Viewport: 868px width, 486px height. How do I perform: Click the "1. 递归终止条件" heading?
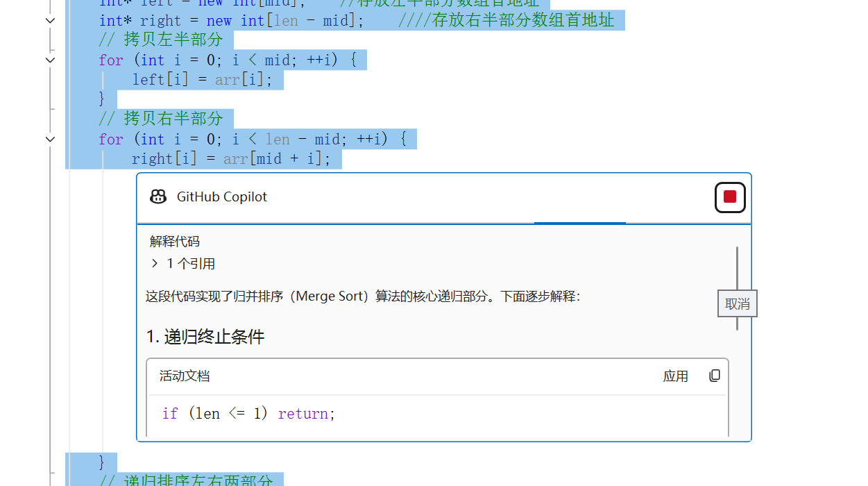pyautogui.click(x=205, y=337)
